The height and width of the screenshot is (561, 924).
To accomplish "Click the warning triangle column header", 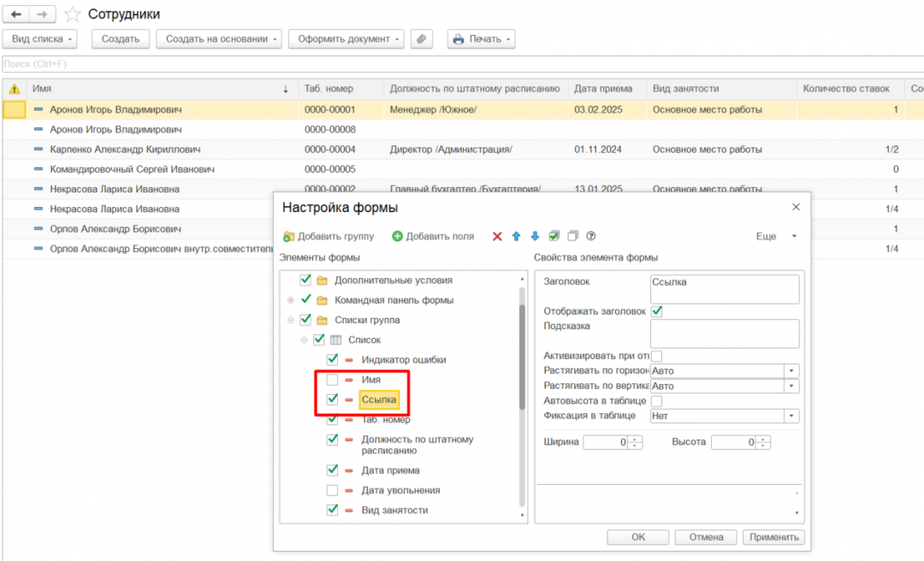I will [15, 89].
